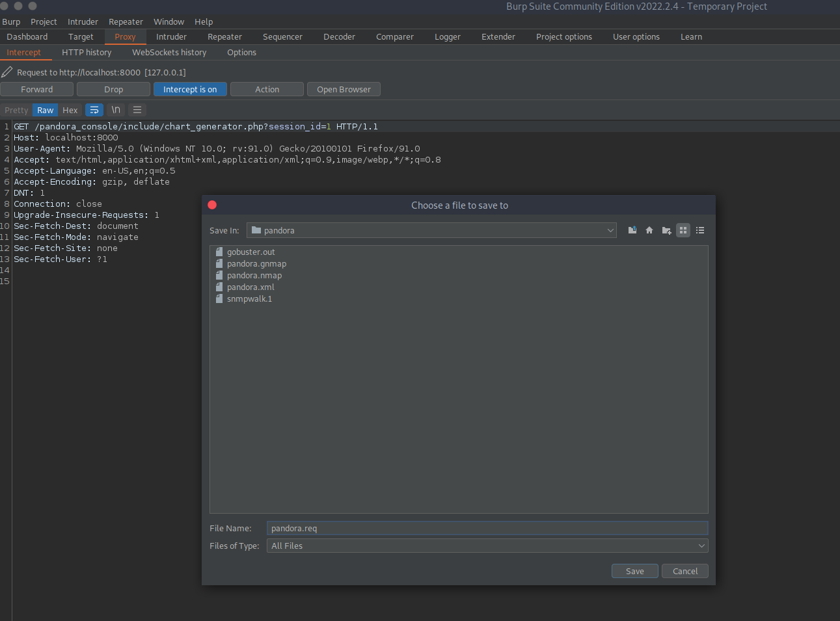
Task: Switch to the Intruder tool tab
Action: 171,36
